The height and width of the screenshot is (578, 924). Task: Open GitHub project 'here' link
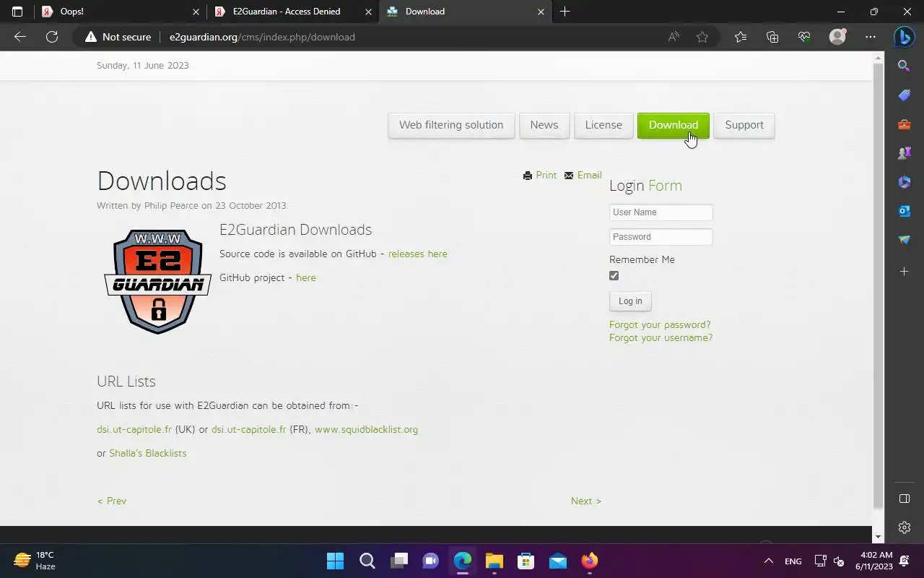coord(306,277)
